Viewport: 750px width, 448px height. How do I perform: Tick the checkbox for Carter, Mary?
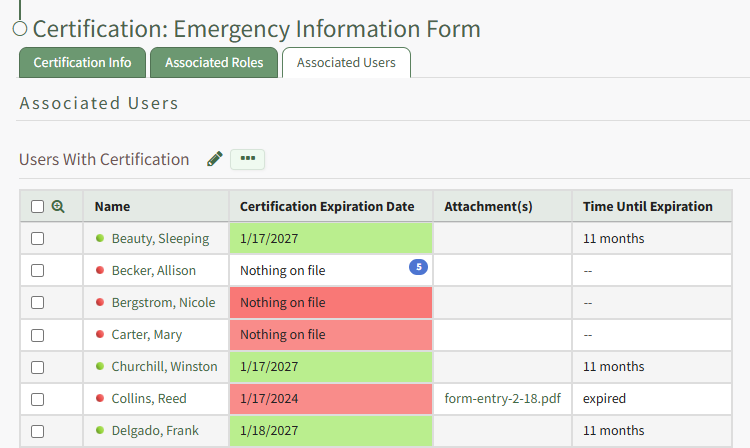(37, 335)
